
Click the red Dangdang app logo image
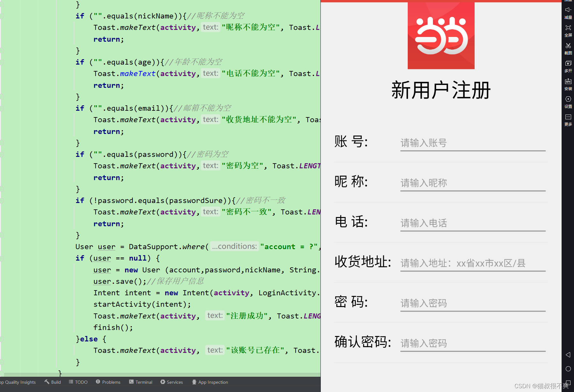click(x=441, y=36)
